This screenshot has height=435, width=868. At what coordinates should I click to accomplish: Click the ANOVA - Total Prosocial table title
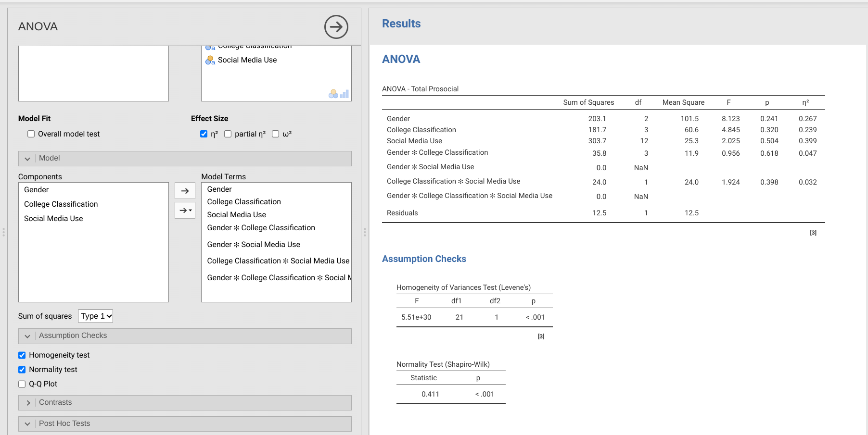pos(420,89)
